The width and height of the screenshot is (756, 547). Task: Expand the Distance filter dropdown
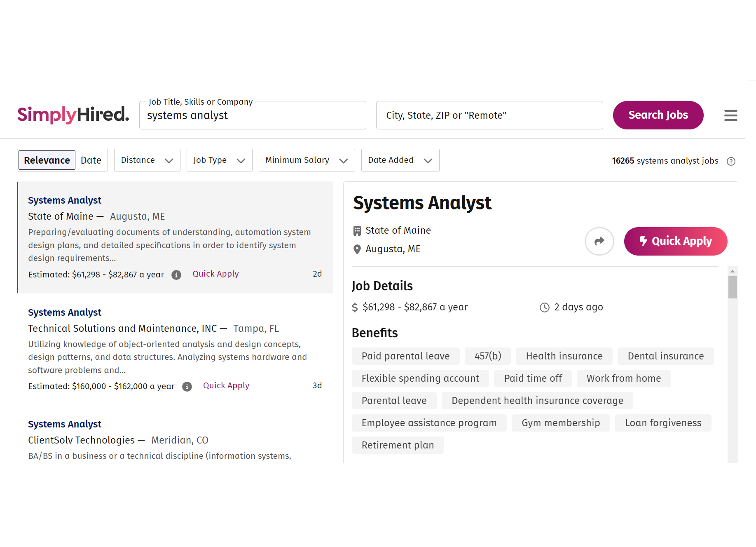click(x=147, y=160)
